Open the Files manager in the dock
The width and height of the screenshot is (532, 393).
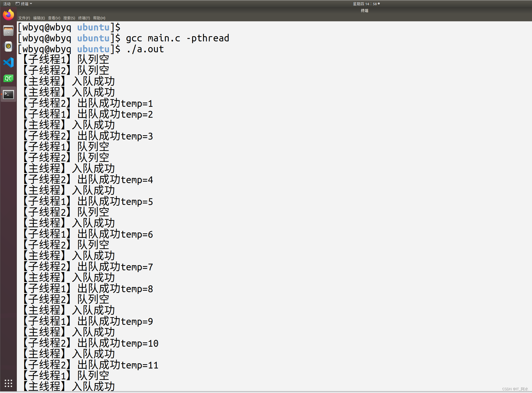pos(8,31)
